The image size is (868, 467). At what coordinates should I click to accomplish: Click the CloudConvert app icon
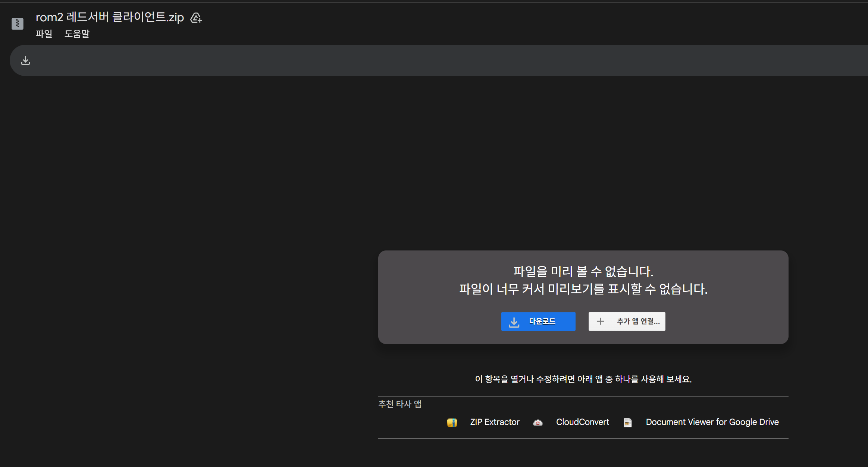pyautogui.click(x=537, y=422)
